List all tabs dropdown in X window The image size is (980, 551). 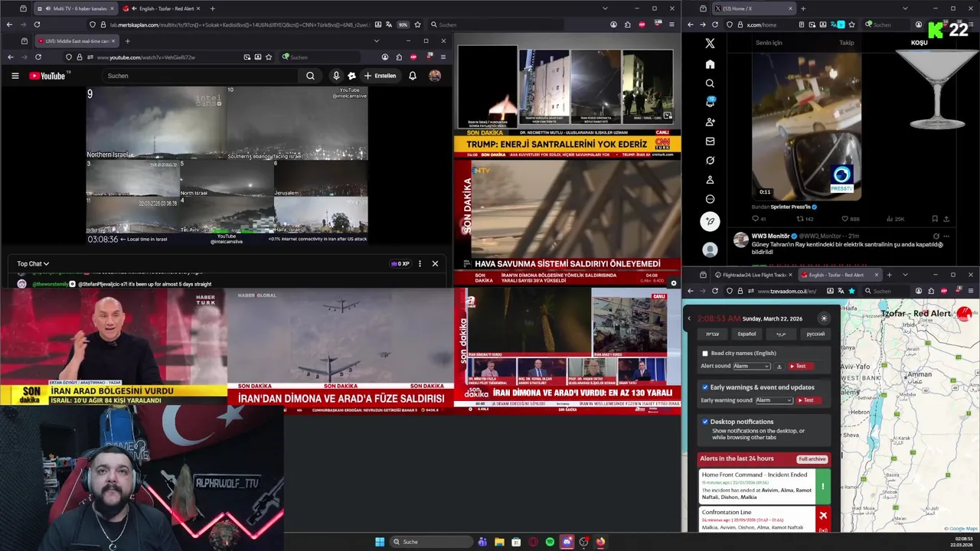[905, 8]
